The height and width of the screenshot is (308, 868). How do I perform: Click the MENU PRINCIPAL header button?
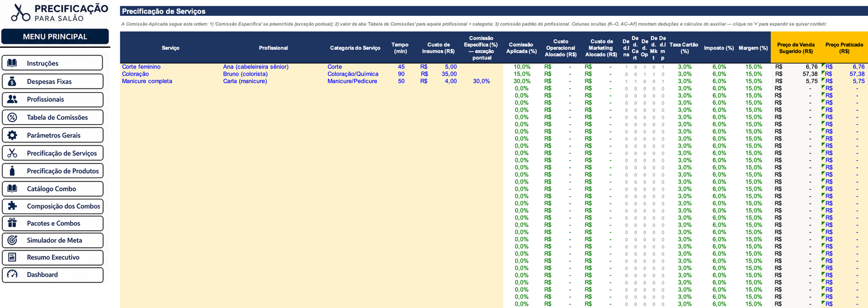click(x=55, y=36)
